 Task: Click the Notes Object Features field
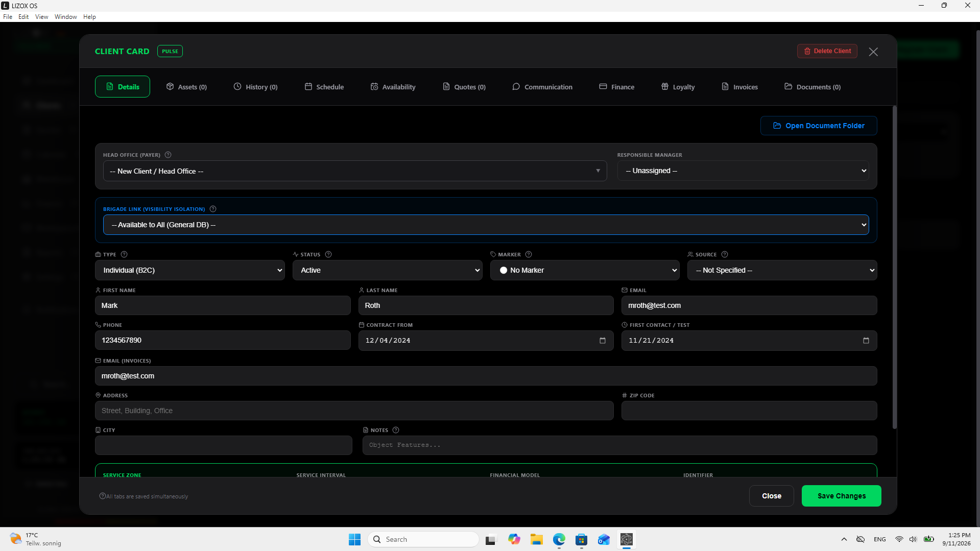coord(620,445)
